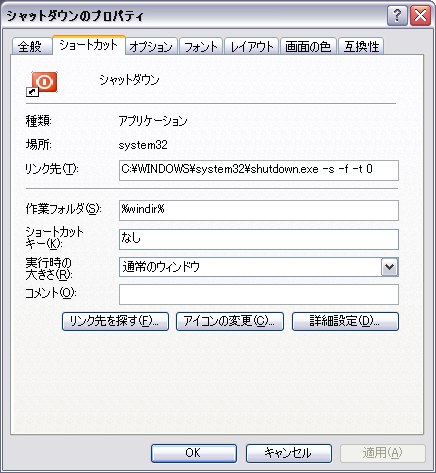Image resolution: width=436 pixels, height=473 pixels.
Task: Select the ショートカット tab
Action: pos(89,45)
